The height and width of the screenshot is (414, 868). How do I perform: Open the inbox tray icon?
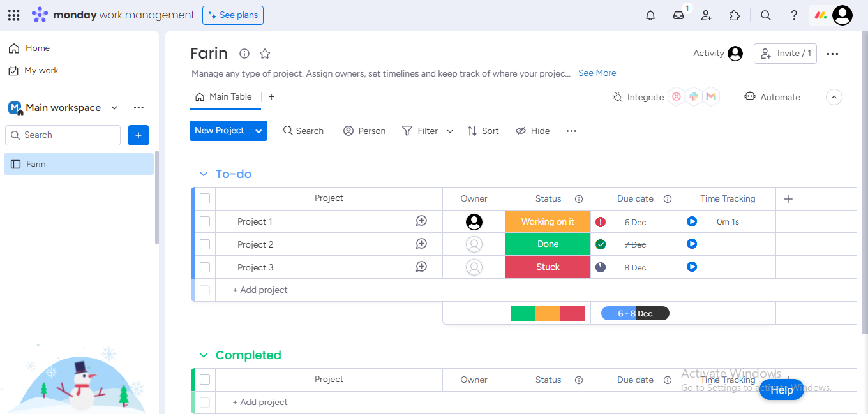pos(678,15)
